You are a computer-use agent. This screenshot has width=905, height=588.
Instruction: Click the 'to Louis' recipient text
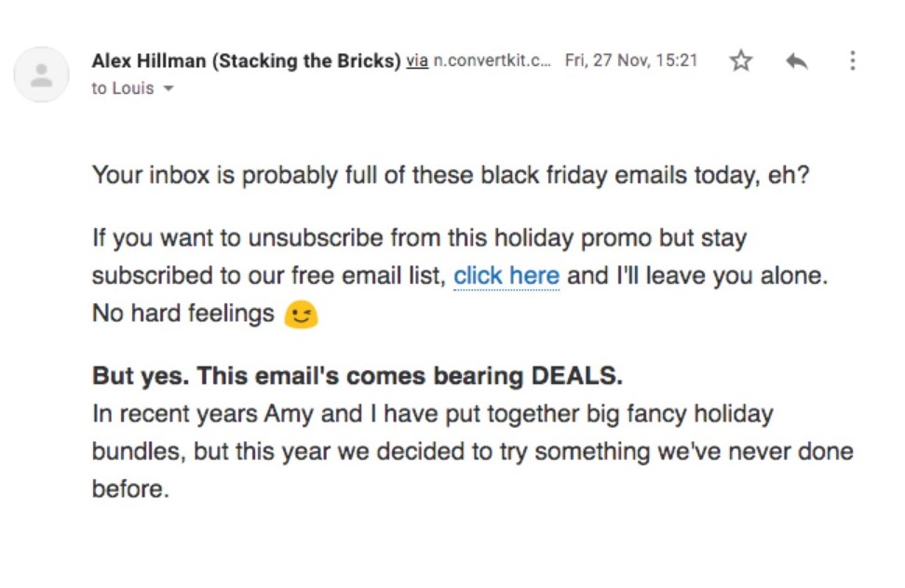(x=122, y=89)
